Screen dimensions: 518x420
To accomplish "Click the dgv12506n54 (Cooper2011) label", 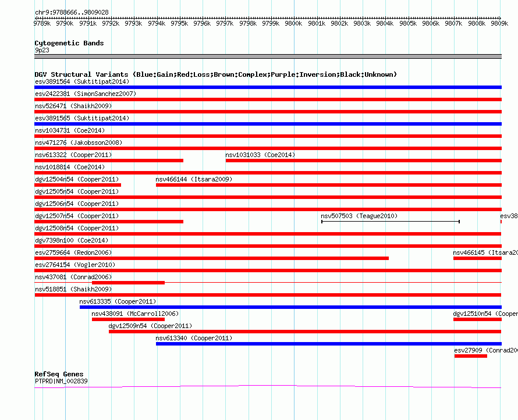I will (x=77, y=204).
